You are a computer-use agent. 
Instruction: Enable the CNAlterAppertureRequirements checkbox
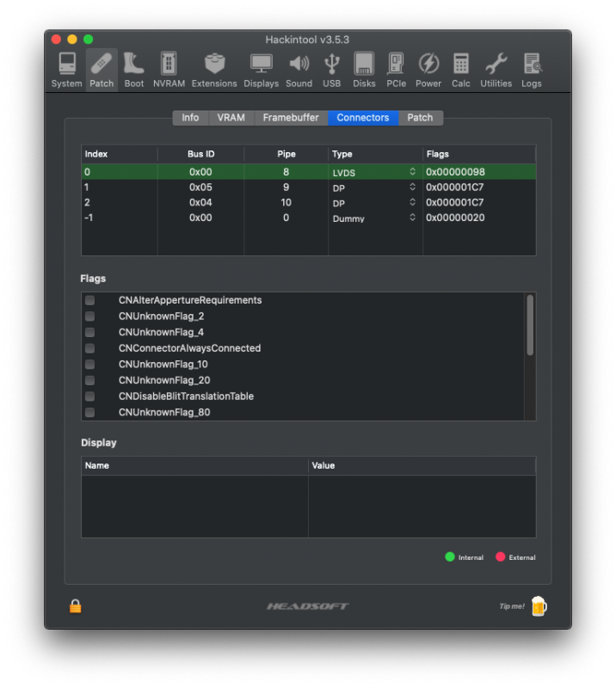89,300
